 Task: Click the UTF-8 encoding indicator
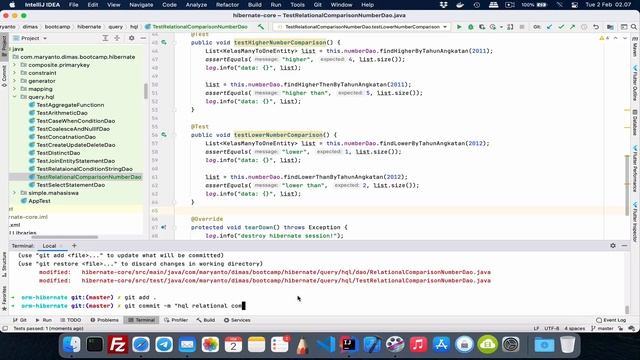click(x=551, y=328)
